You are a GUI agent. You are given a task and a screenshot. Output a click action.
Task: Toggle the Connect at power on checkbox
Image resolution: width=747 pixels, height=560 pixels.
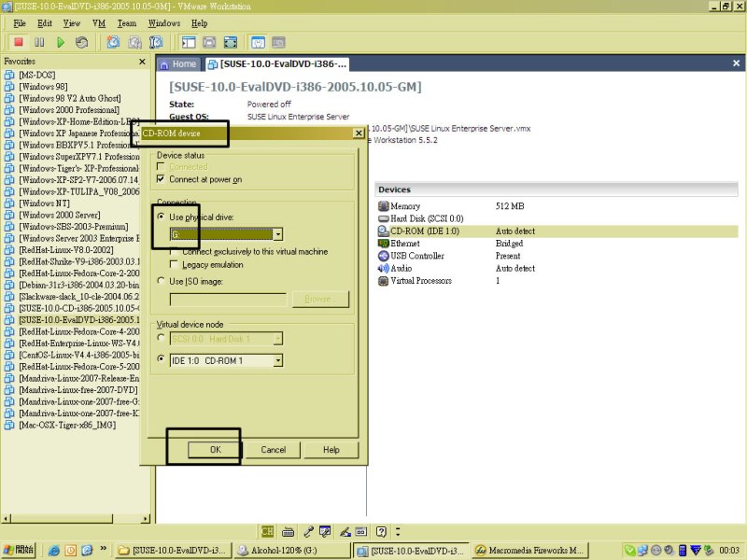pos(161,179)
